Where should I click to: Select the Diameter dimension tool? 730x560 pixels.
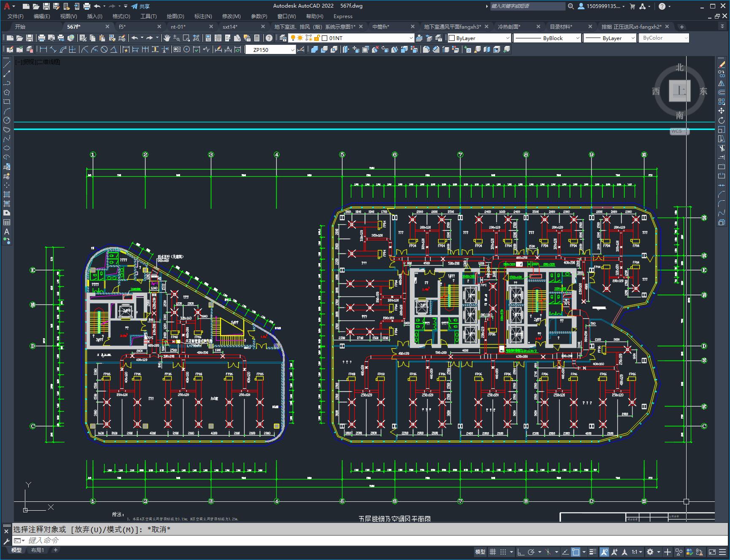point(104,50)
